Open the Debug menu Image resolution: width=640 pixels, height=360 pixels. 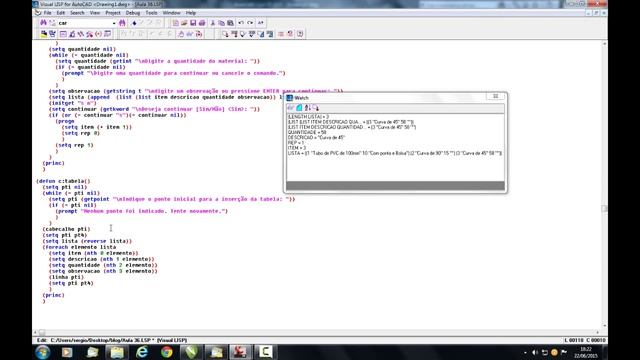click(133, 13)
